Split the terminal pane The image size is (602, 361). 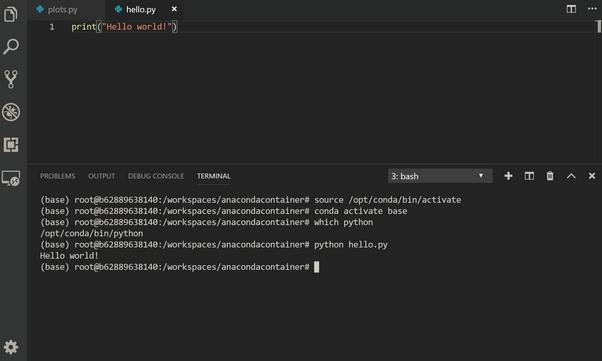point(529,176)
